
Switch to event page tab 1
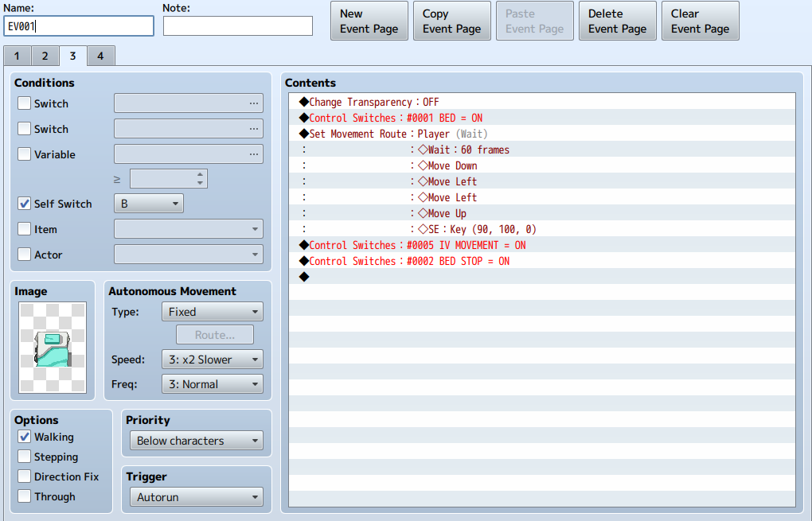click(17, 56)
